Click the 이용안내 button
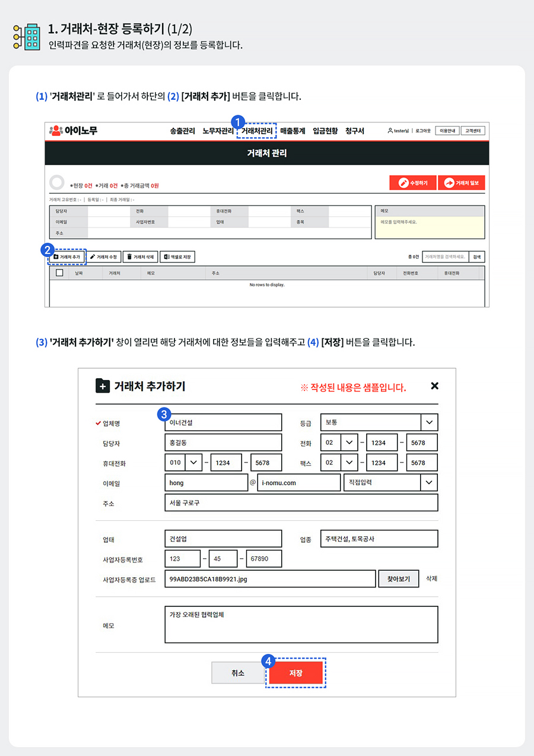The image size is (534, 756). tap(446, 131)
